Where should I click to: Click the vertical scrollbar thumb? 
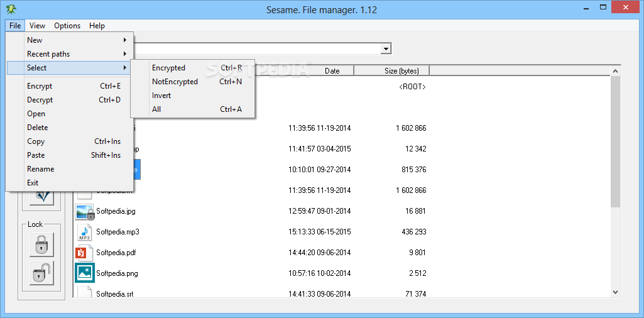615,142
